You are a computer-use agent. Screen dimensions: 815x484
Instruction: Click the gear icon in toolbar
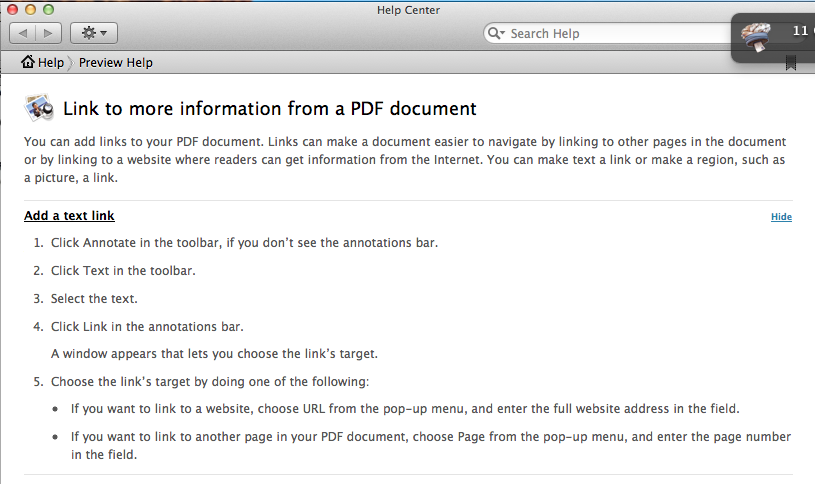(89, 33)
